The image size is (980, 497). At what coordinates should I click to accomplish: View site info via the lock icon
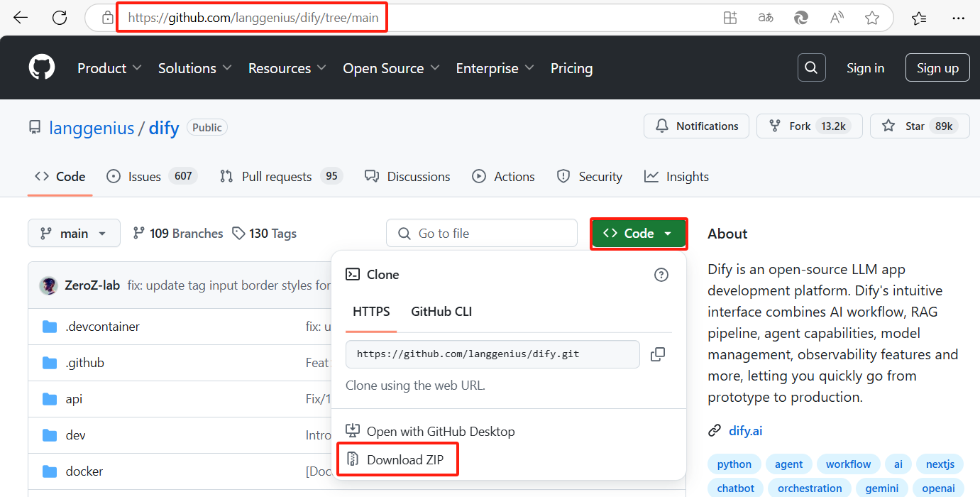(108, 18)
